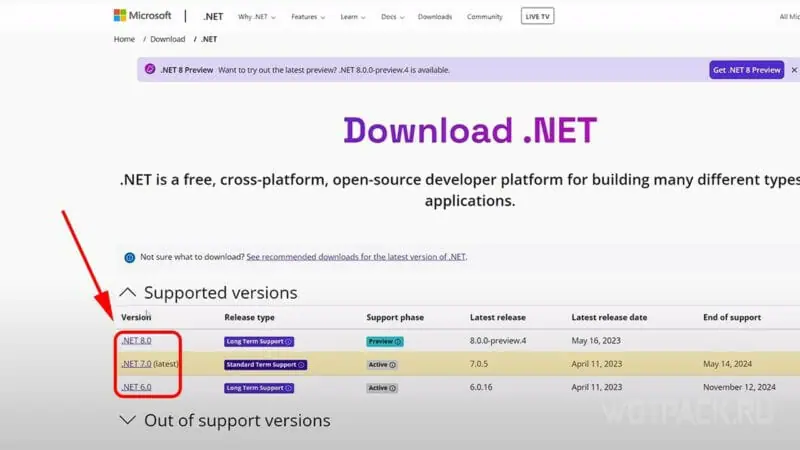Click info icon in .NET 8.0 Long Term Support badge
Screen dimensions: 800x450
click(x=288, y=342)
